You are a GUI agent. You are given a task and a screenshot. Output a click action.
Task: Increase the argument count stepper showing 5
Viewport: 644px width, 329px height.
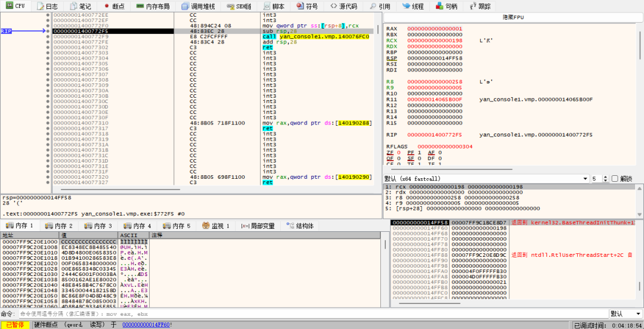pyautogui.click(x=605, y=177)
